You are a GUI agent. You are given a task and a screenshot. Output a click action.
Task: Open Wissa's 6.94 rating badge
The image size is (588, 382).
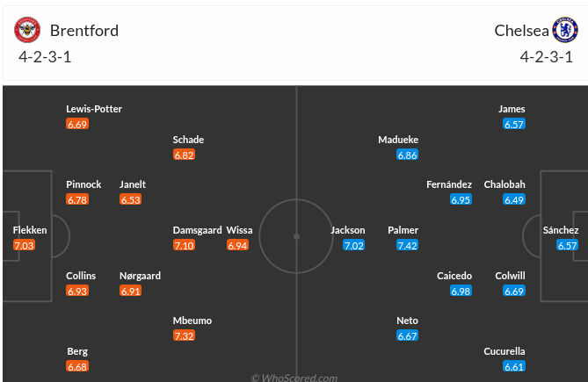click(x=237, y=245)
